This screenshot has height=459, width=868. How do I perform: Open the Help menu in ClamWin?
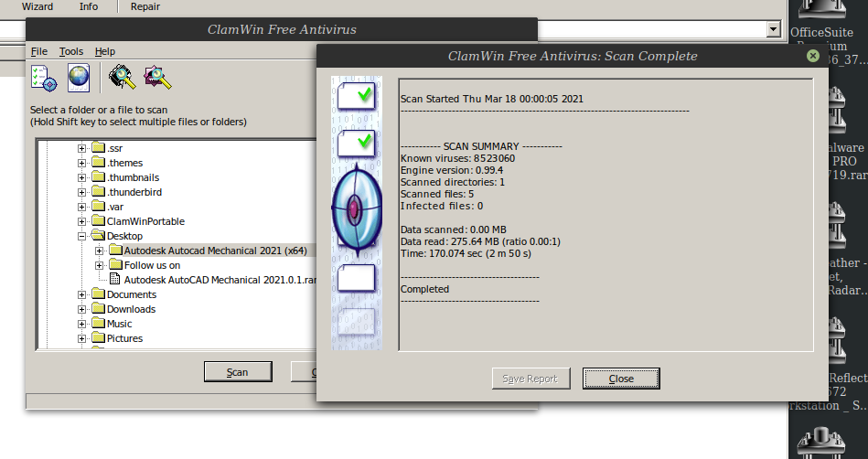coord(104,51)
